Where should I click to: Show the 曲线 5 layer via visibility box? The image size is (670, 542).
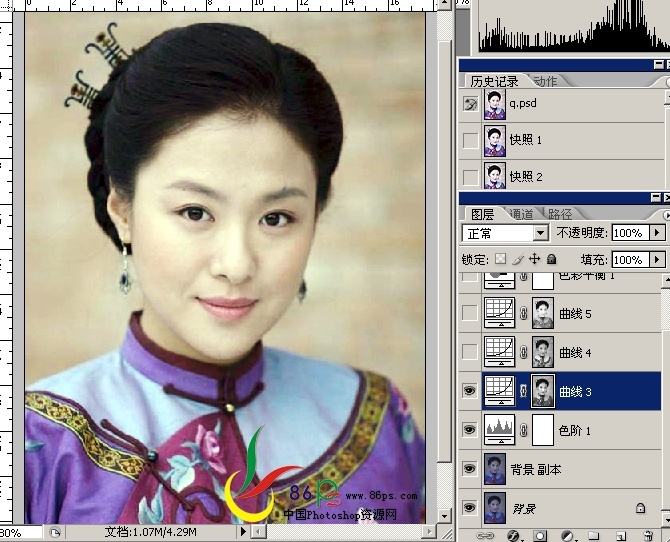tap(470, 313)
